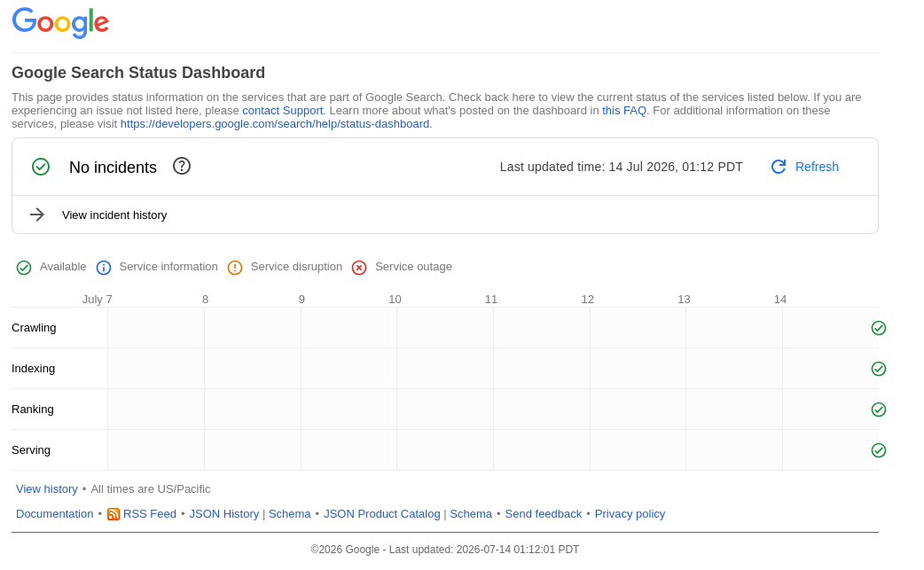
Task: Click the Ranking row status checkmark
Action: 879,410
